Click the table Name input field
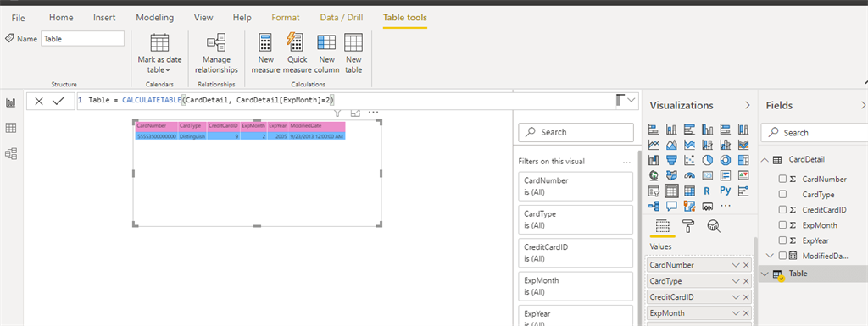 [82, 39]
